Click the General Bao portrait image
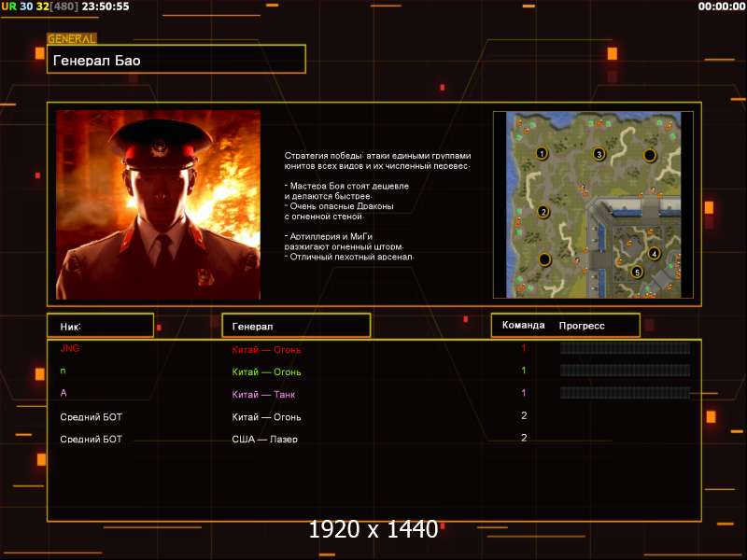The width and height of the screenshot is (747, 560). pos(158,204)
